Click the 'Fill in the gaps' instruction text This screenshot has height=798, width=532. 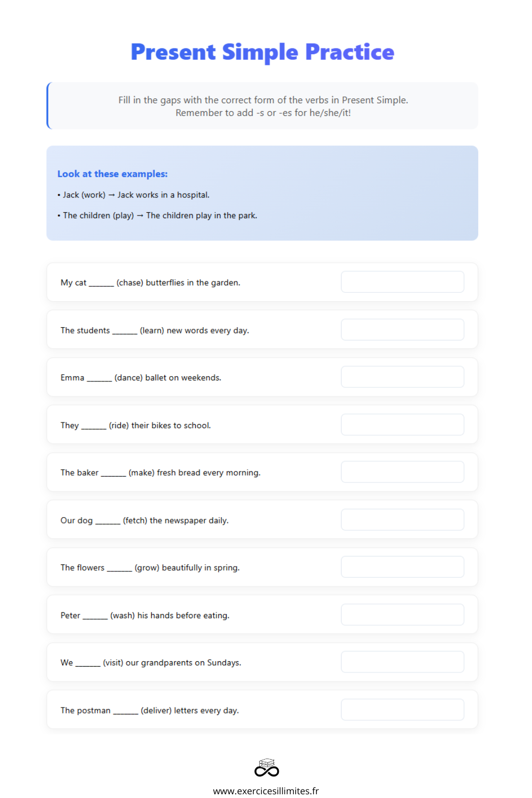click(263, 106)
